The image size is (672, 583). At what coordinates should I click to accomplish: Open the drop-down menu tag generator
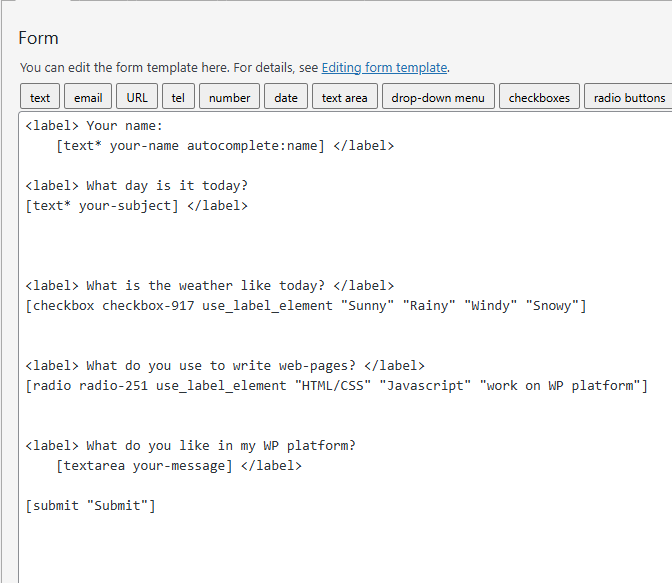pyautogui.click(x=437, y=97)
